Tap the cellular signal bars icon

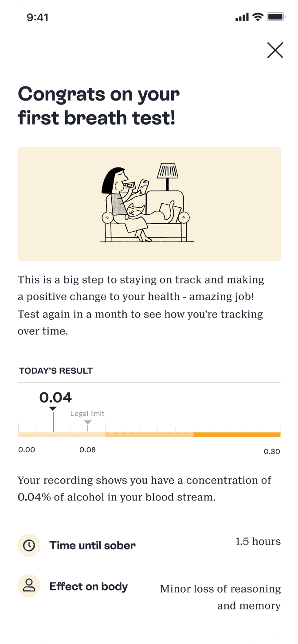pyautogui.click(x=242, y=17)
